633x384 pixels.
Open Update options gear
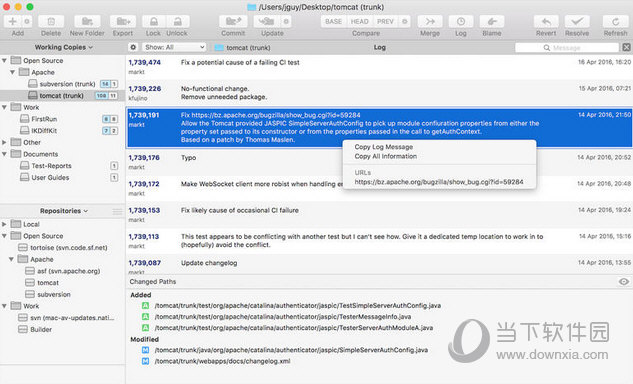pyautogui.click(x=286, y=21)
